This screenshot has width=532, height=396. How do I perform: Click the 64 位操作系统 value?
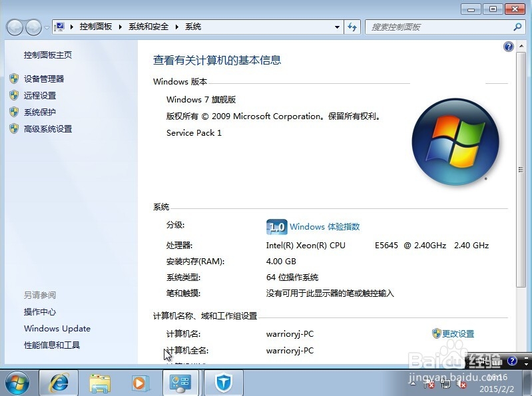(x=292, y=278)
